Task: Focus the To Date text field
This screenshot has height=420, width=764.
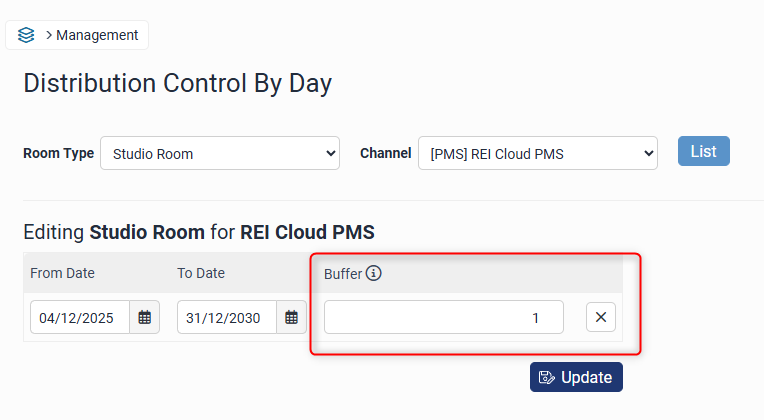Action: 227,318
